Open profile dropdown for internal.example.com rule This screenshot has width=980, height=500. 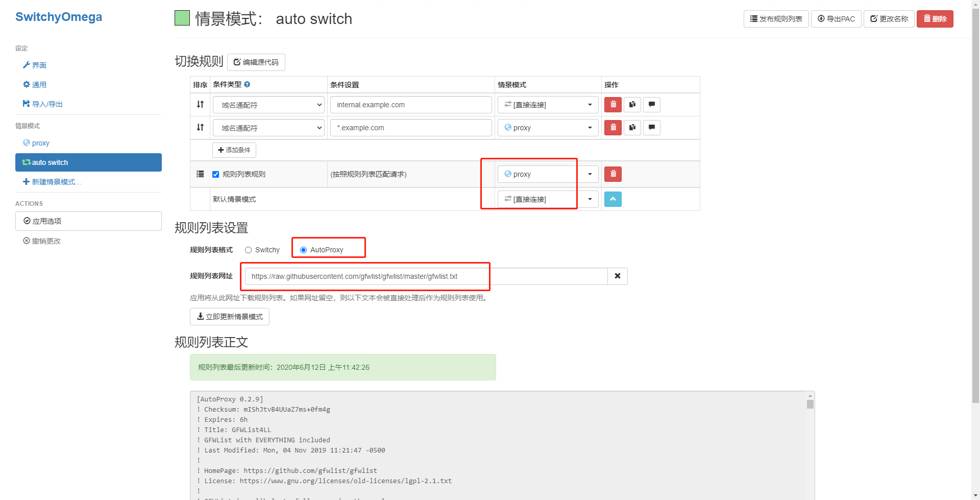click(548, 105)
